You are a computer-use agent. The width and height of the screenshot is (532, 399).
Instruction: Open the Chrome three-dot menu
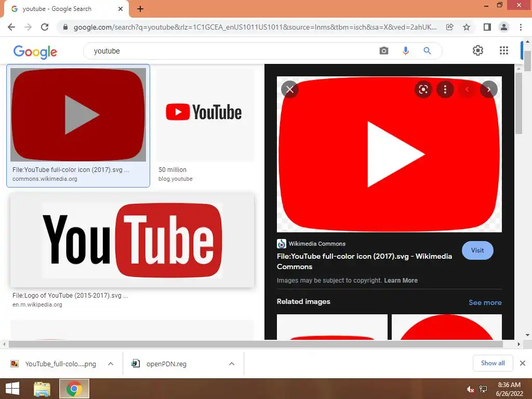point(521,27)
